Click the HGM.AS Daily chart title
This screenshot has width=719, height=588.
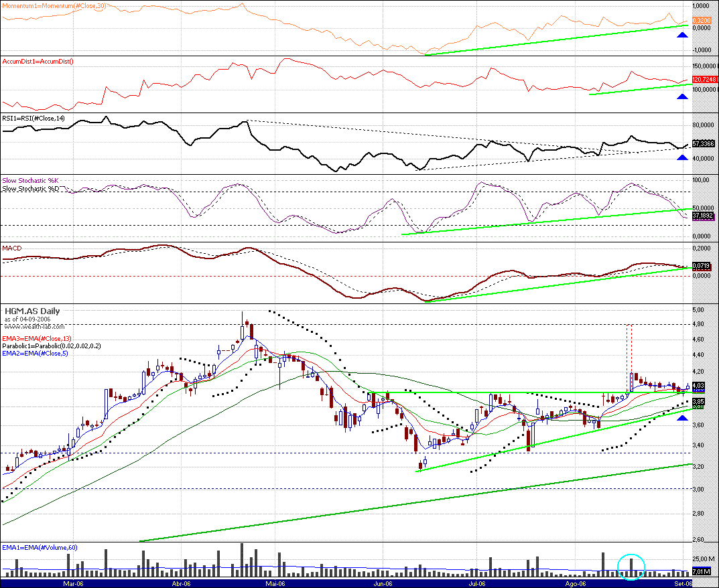click(x=32, y=311)
